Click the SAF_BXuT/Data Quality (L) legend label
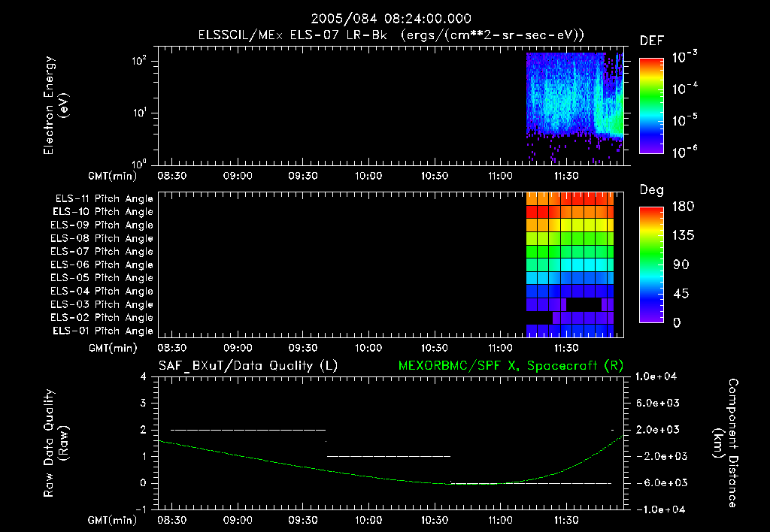Viewport: 770px width, 532px height. click(248, 366)
